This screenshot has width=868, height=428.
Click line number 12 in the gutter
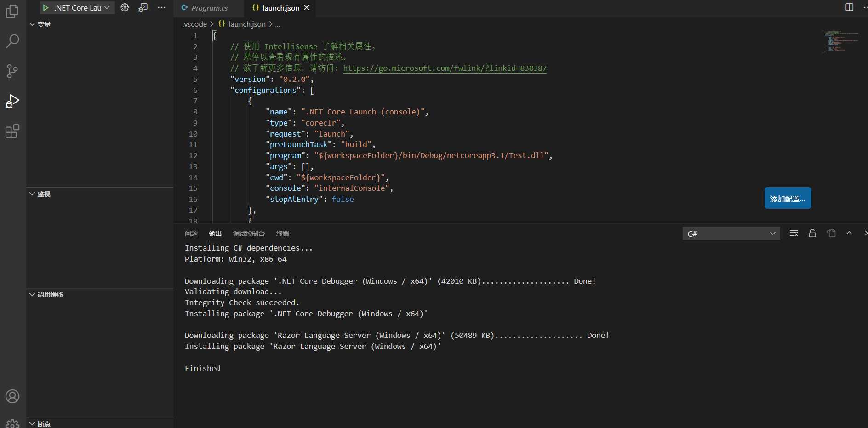pos(193,156)
